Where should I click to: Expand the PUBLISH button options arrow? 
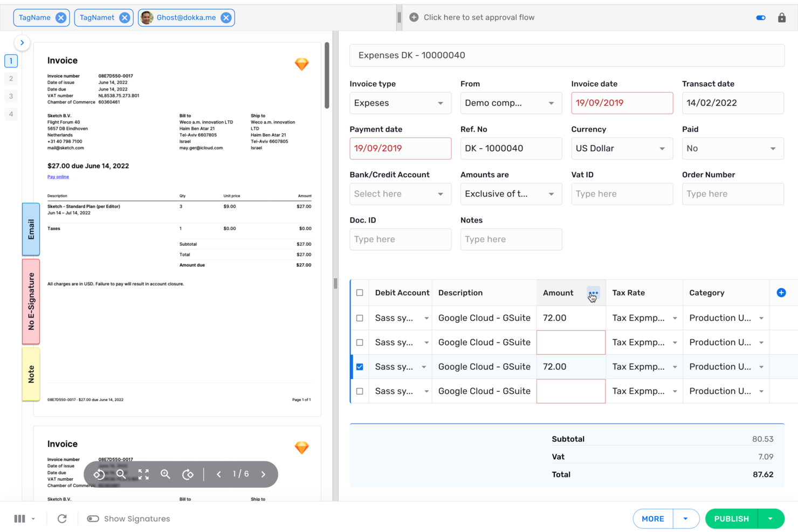(771, 518)
